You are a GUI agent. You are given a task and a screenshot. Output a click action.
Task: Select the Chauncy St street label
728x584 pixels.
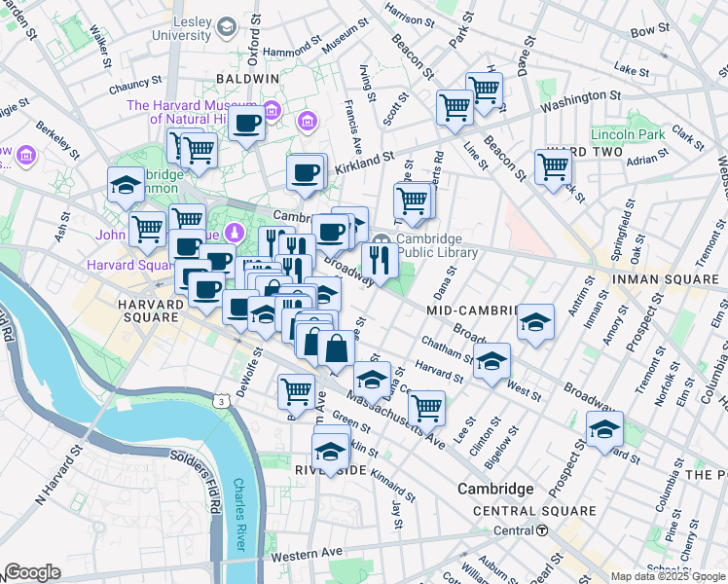[x=135, y=85]
